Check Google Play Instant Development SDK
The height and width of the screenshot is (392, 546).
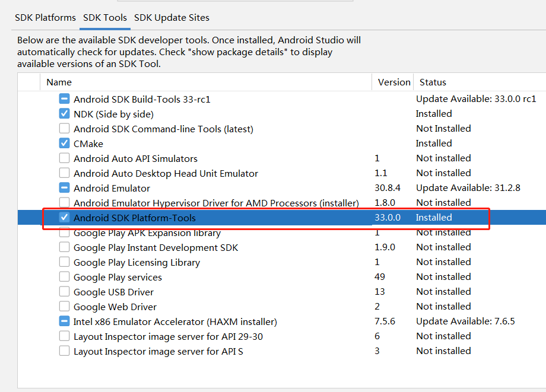tap(64, 247)
